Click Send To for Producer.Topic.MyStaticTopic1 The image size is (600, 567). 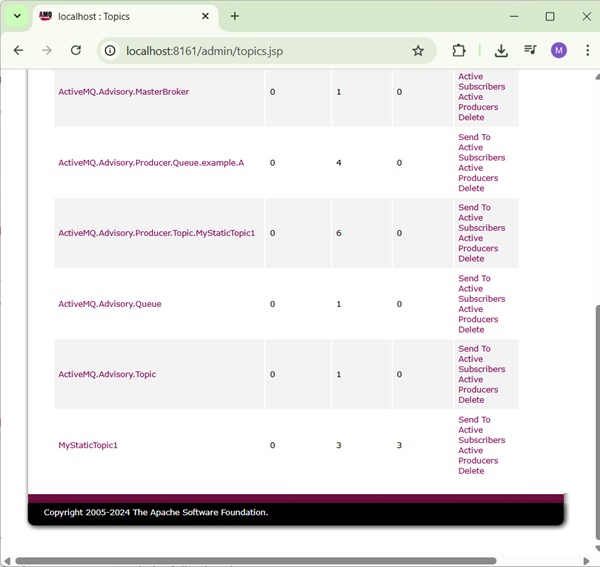tap(474, 207)
